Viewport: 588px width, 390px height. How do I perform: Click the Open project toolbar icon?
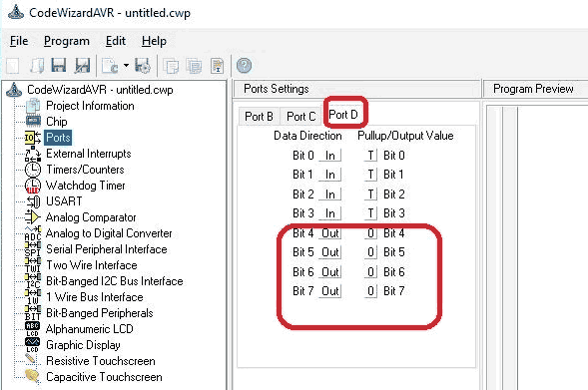37,66
